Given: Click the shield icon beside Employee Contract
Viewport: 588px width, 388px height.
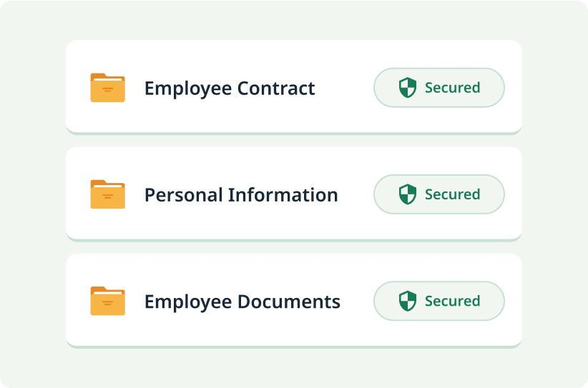Looking at the screenshot, I should (x=408, y=88).
